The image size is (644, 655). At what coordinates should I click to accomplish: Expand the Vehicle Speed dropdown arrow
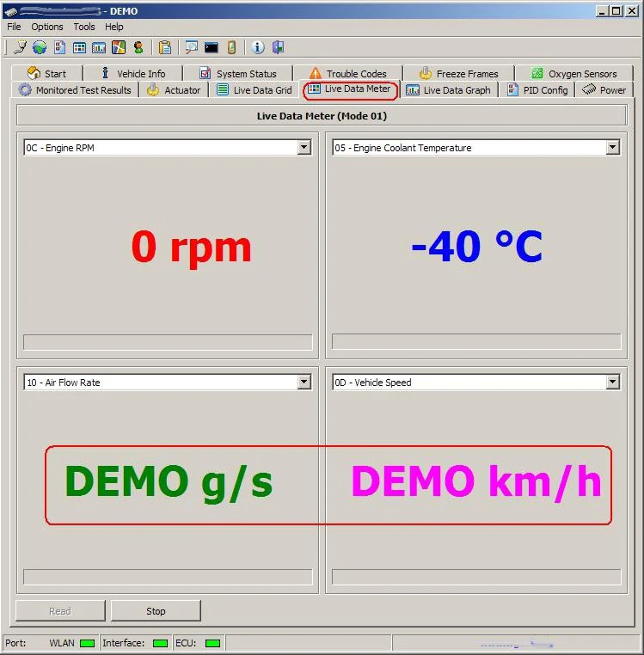pyautogui.click(x=612, y=383)
